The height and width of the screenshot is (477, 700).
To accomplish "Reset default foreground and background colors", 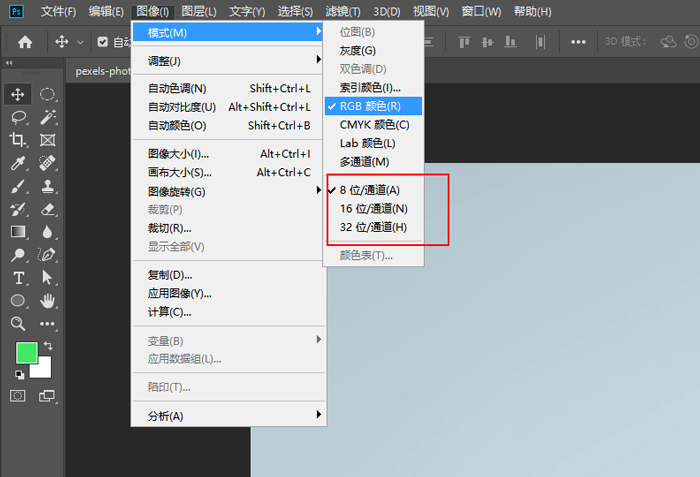I will click(x=19, y=375).
